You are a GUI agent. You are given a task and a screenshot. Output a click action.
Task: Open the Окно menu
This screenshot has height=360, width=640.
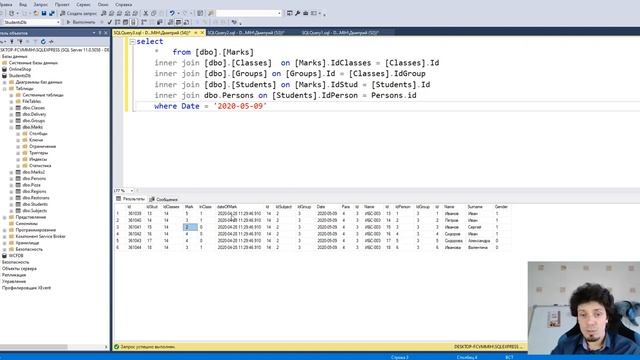click(x=103, y=4)
